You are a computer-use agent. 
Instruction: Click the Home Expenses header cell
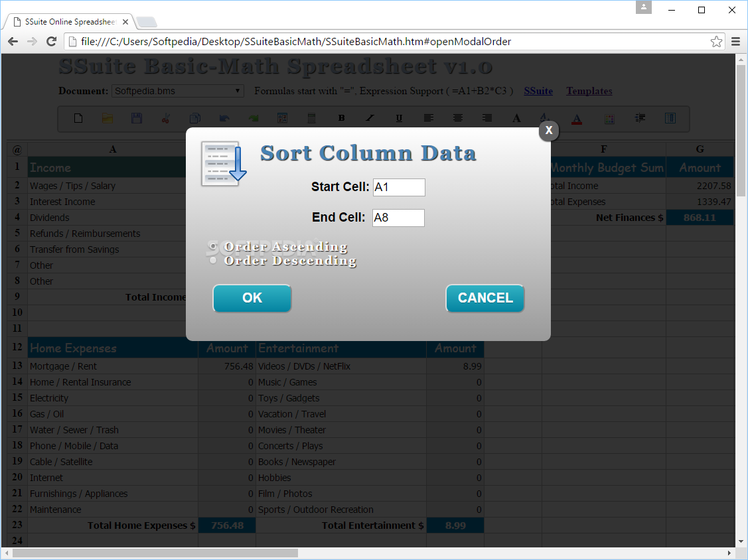click(x=113, y=348)
